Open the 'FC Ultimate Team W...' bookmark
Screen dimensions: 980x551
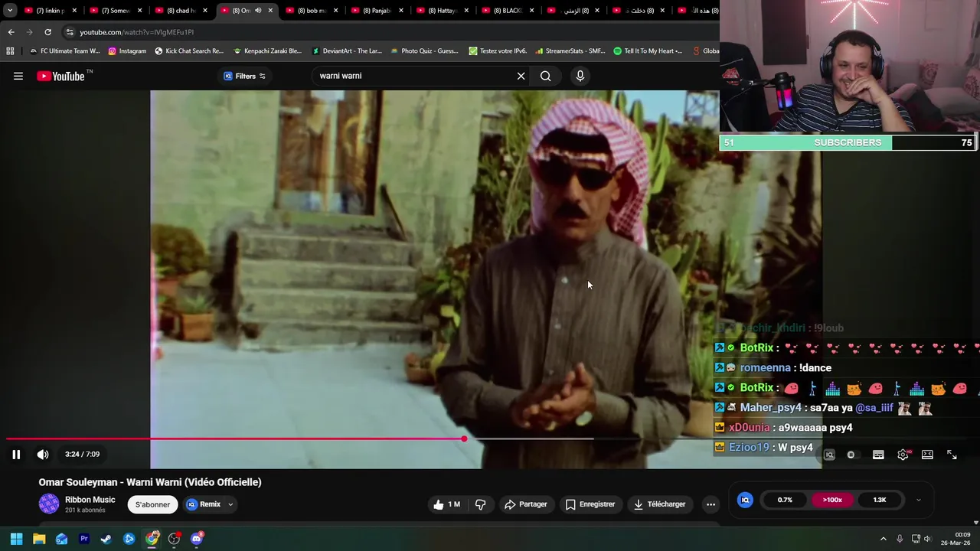(64, 51)
